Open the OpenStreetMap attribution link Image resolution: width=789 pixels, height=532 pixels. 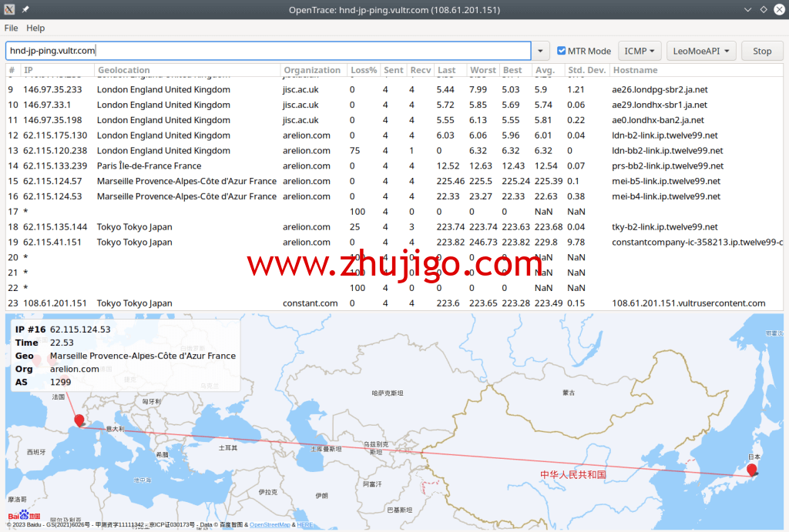(270, 524)
